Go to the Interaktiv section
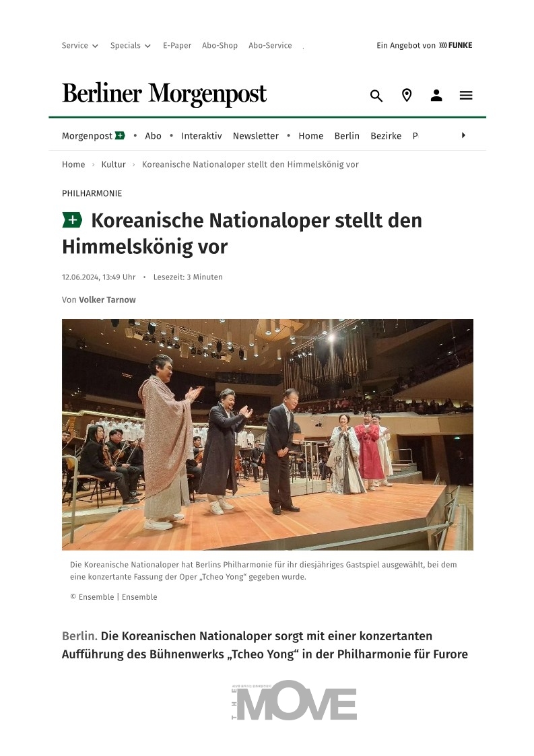The width and height of the screenshot is (534, 756). [x=201, y=136]
